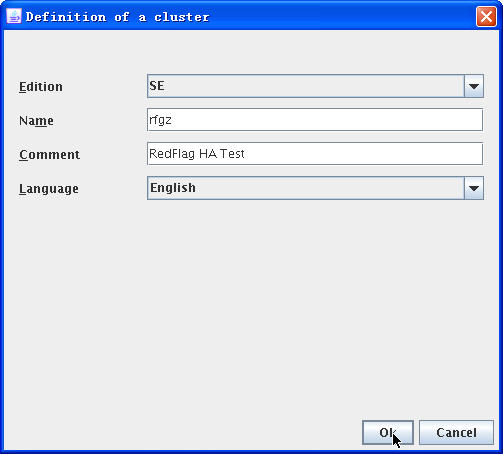Click the 'SE' value in Edition box
Image resolution: width=503 pixels, height=454 pixels.
[157, 86]
